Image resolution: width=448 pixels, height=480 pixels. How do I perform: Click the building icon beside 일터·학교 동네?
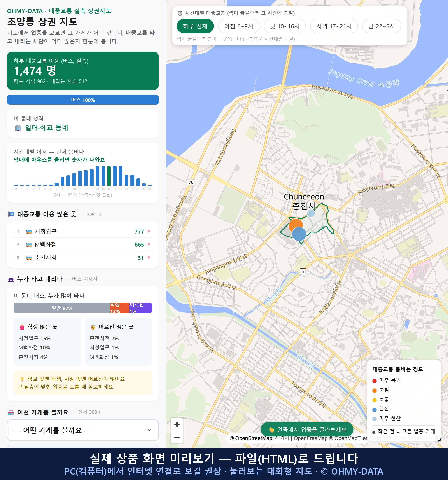coord(18,128)
